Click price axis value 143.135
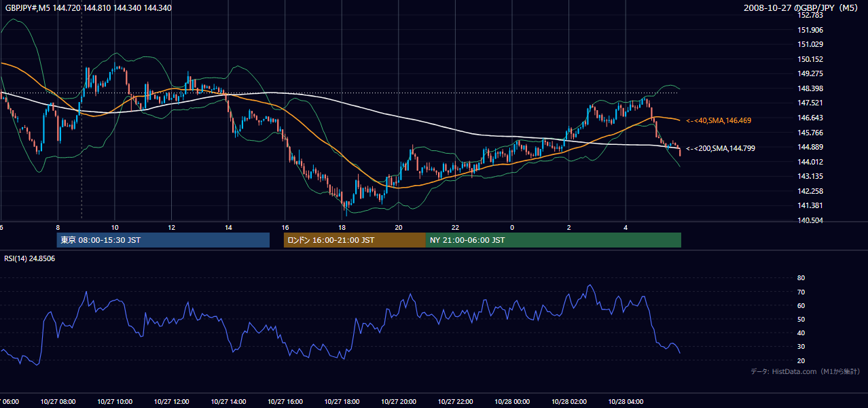868x408 pixels. 810,176
